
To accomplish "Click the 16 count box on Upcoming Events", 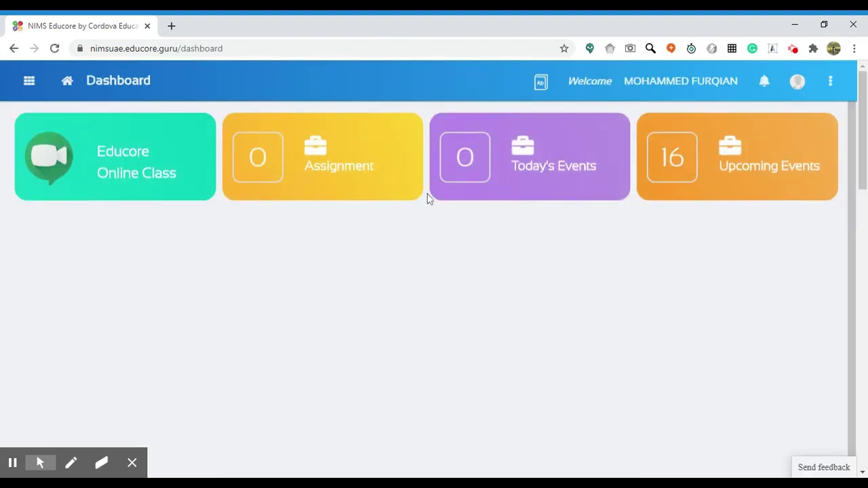I will (672, 157).
